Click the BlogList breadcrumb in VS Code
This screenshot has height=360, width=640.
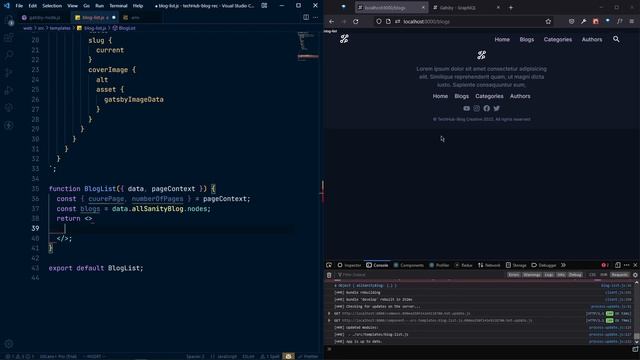point(124,28)
